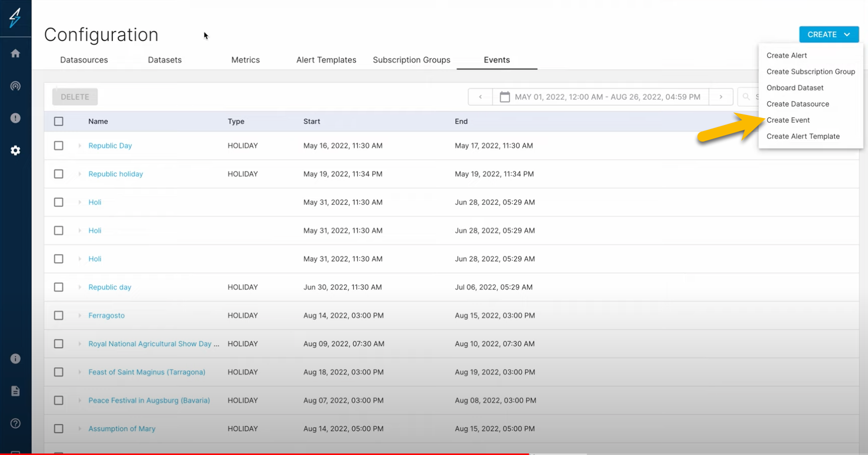Open the documentation page icon in sidebar

click(16, 391)
